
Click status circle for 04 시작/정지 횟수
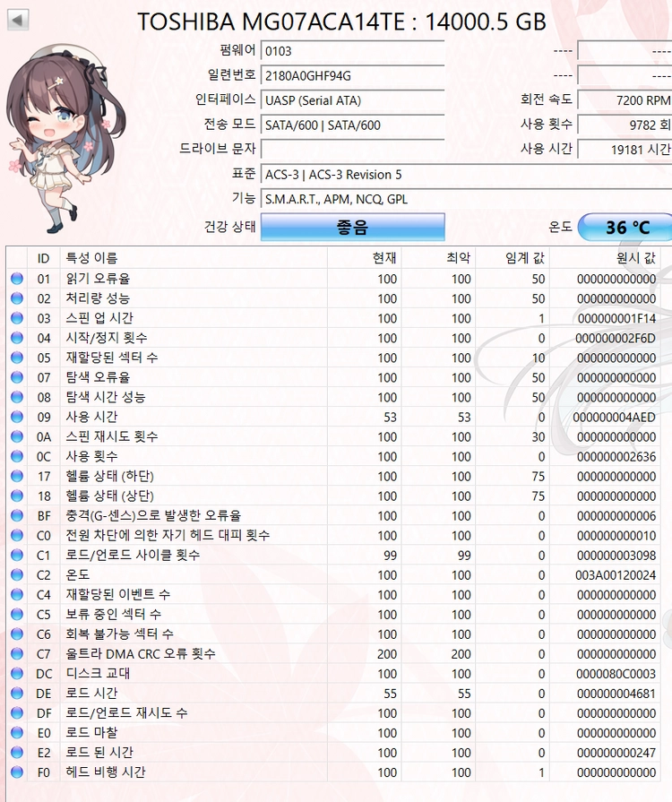coord(17,338)
